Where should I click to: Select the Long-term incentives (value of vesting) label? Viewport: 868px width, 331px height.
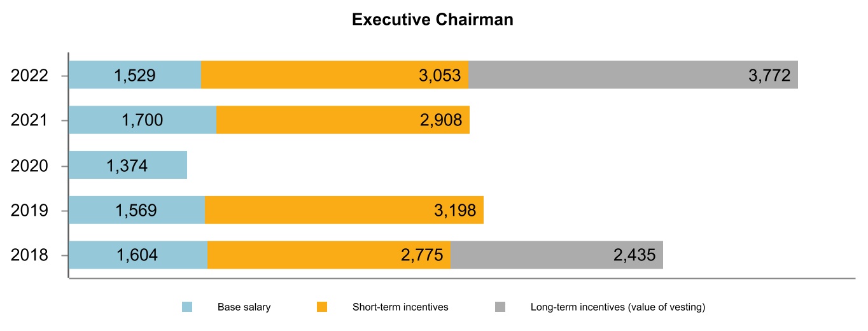pos(618,307)
